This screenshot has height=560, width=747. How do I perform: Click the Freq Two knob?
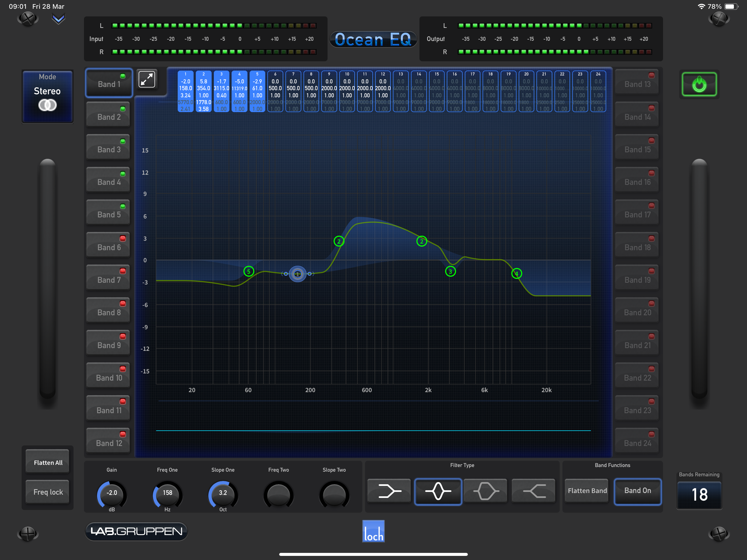[x=278, y=495]
